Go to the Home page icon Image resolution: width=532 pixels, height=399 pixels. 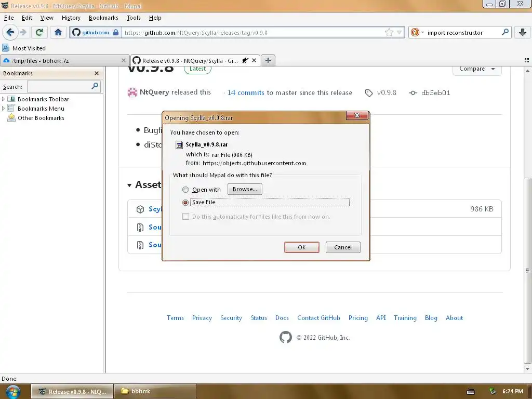(58, 33)
